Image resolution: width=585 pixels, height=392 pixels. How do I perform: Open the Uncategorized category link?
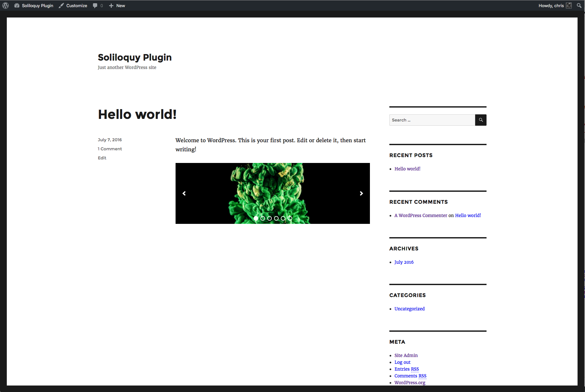click(409, 309)
